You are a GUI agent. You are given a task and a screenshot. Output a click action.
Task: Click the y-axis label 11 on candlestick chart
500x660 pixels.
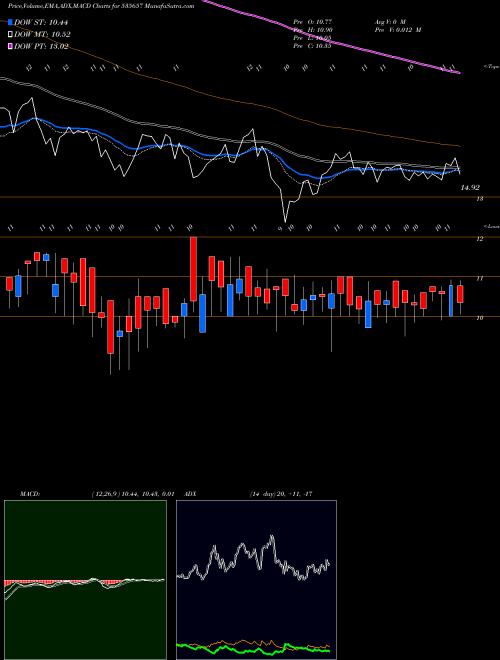click(x=479, y=278)
